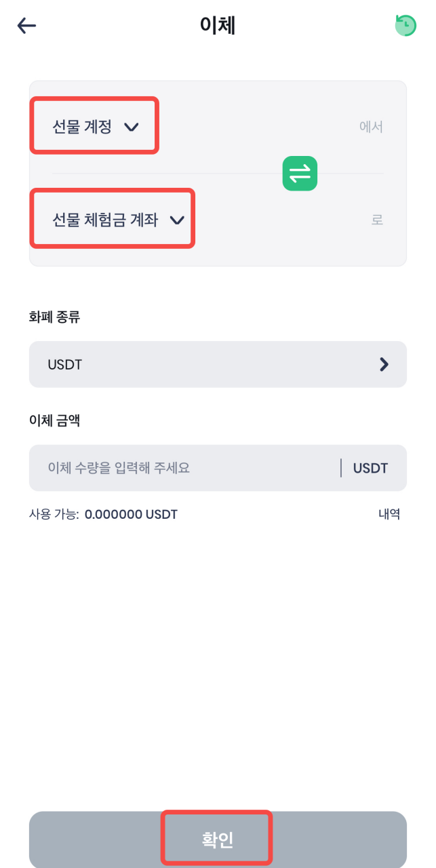Click right arrow in currency row
Viewport: 436px width, 868px height.
[384, 364]
